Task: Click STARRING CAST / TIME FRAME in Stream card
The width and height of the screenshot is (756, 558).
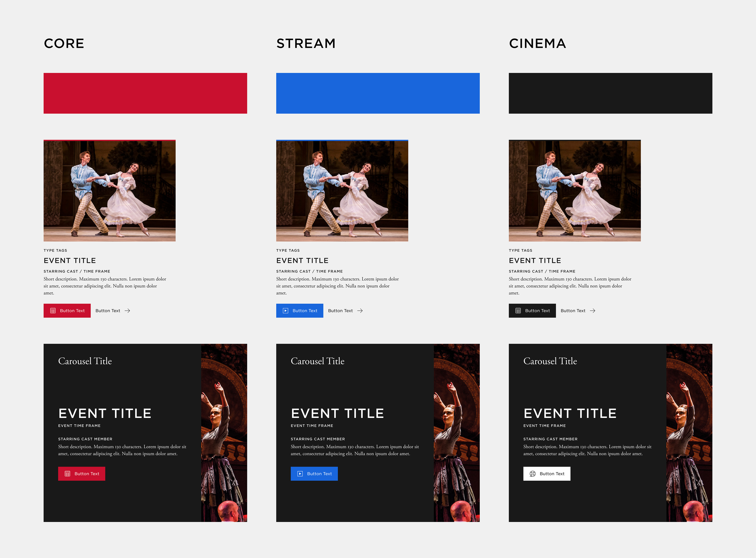Action: click(309, 271)
